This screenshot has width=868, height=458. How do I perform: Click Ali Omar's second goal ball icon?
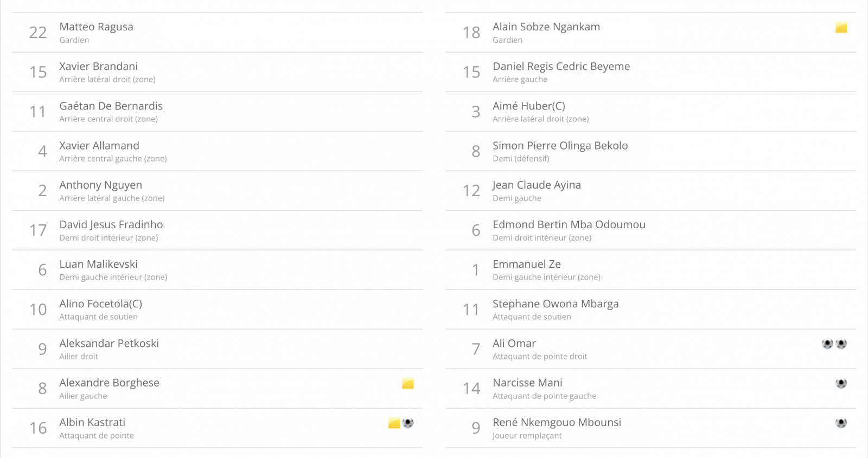click(841, 344)
